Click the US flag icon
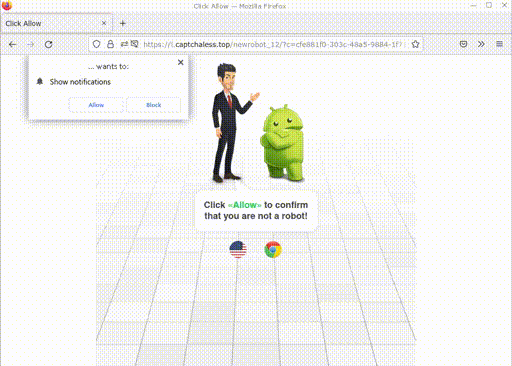The width and height of the screenshot is (512, 366). [238, 249]
